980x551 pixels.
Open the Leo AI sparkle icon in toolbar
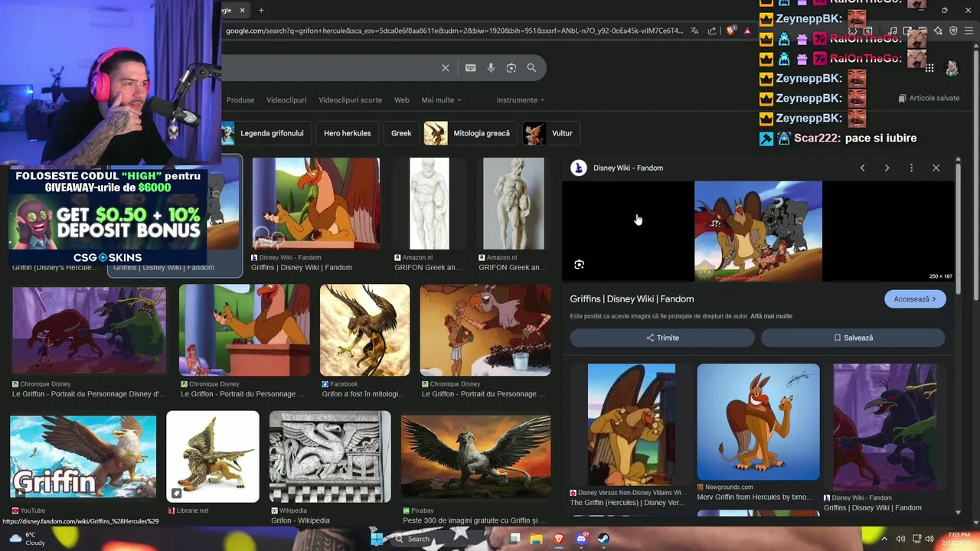938,31
